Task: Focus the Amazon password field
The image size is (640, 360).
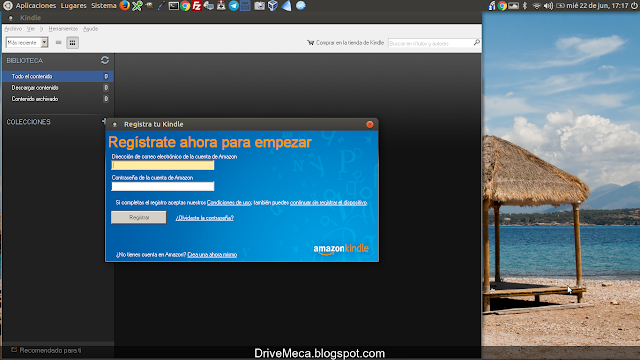Action: coord(163,187)
